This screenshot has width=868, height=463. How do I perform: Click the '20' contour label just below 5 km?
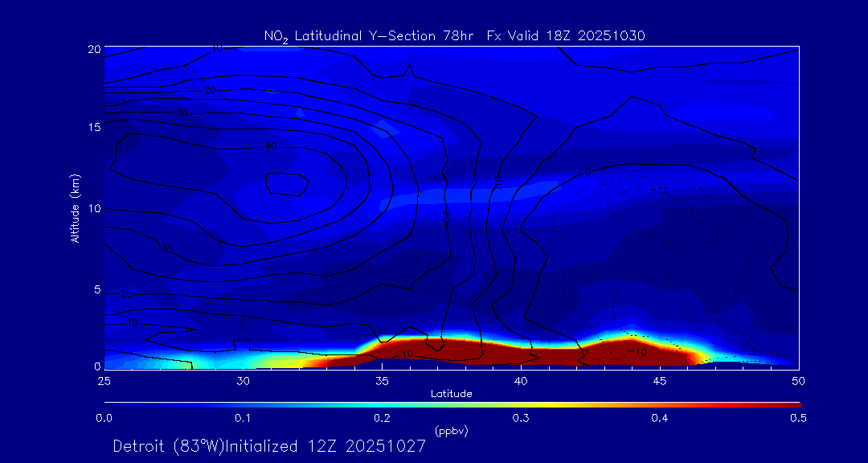[126, 295]
